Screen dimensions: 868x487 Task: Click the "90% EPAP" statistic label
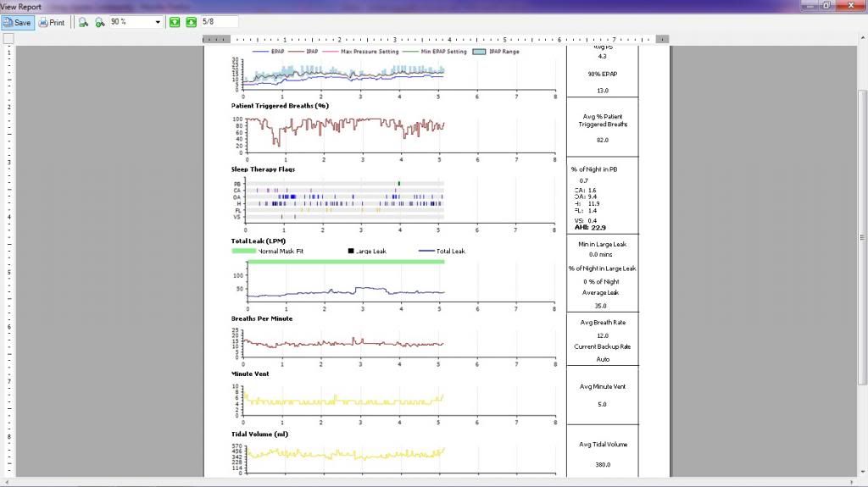603,75
